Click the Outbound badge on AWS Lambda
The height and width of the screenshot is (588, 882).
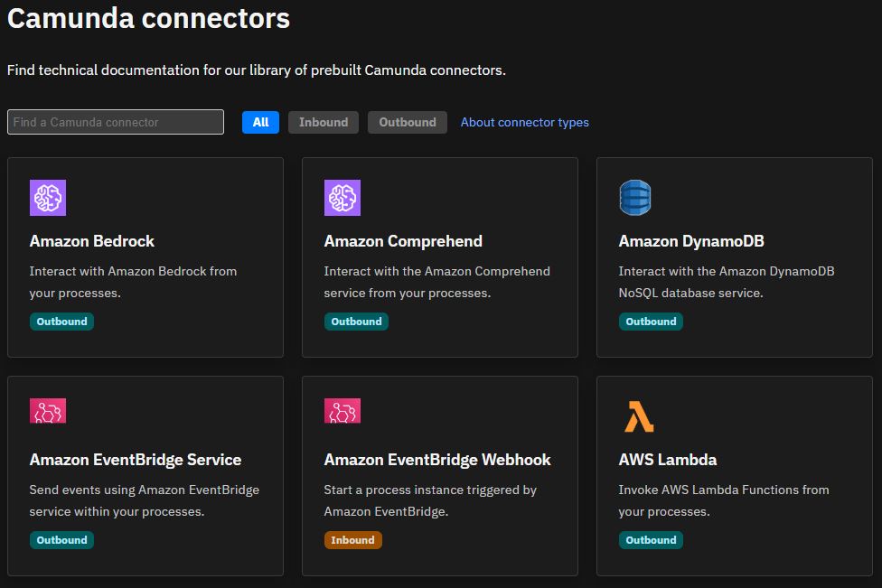point(651,540)
